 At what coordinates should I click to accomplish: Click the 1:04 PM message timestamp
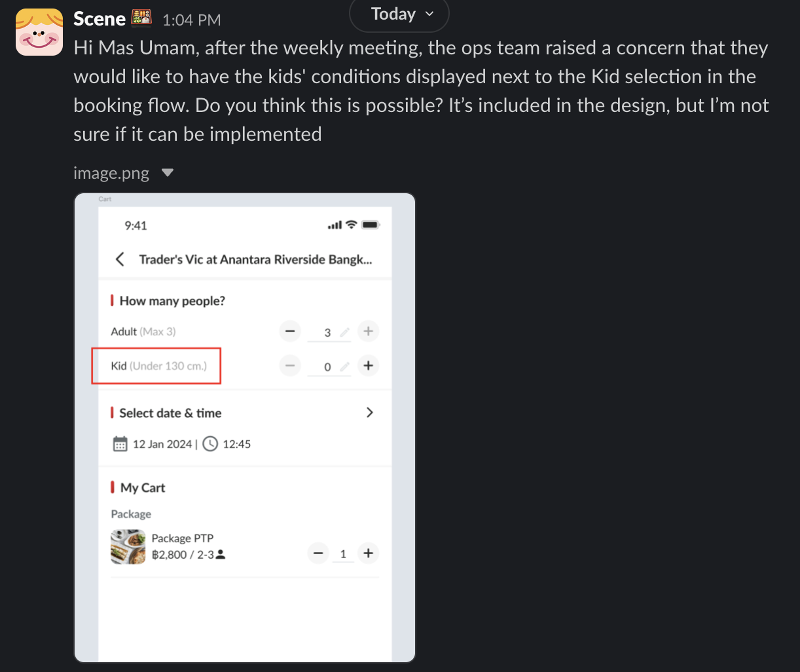tap(191, 20)
